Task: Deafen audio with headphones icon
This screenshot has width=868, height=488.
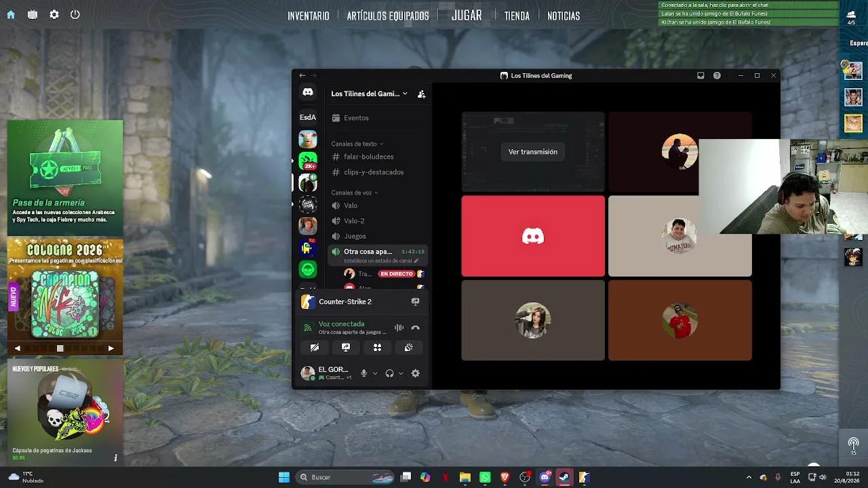Action: [x=389, y=373]
